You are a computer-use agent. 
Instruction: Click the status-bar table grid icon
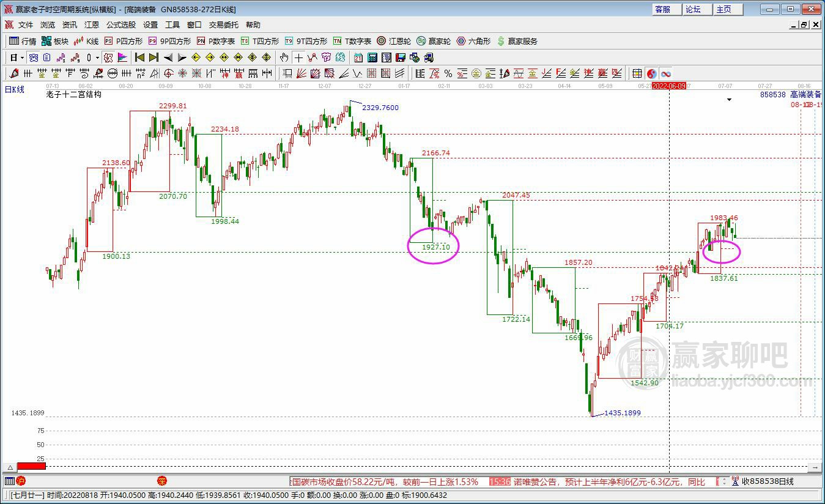pos(9,481)
